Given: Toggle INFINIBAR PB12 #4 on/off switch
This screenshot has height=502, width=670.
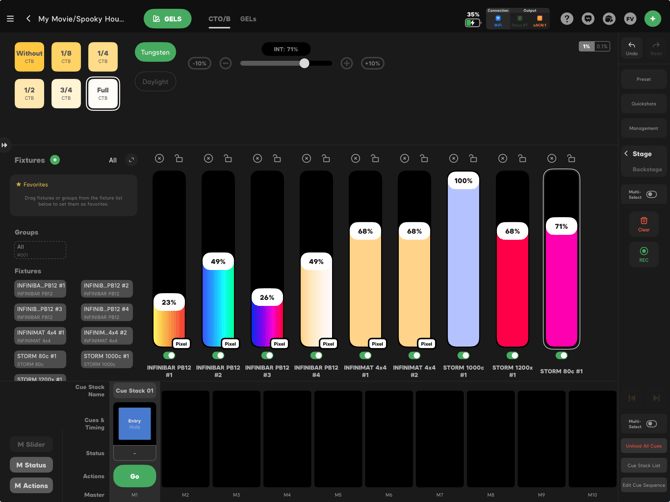Looking at the screenshot, I should click(316, 355).
